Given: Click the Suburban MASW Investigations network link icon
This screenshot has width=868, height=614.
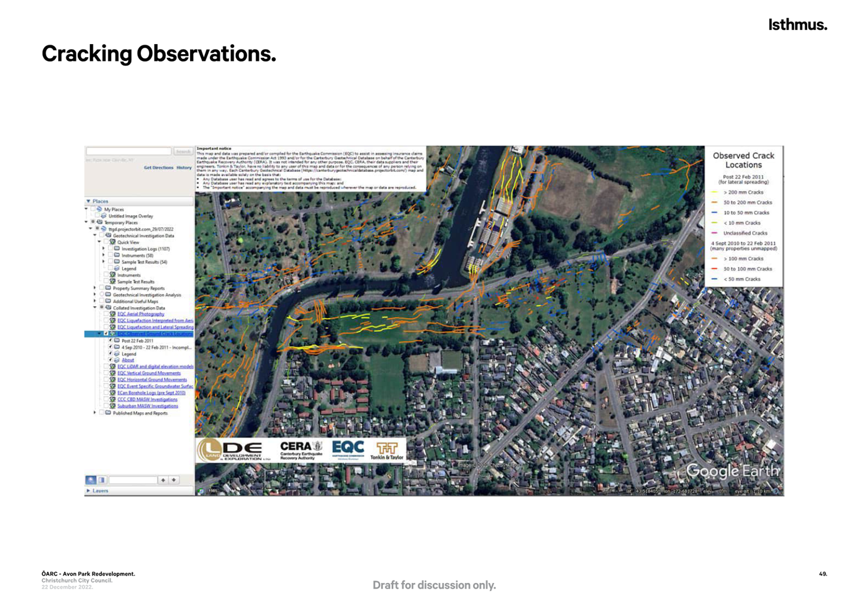Looking at the screenshot, I should pos(112,406).
